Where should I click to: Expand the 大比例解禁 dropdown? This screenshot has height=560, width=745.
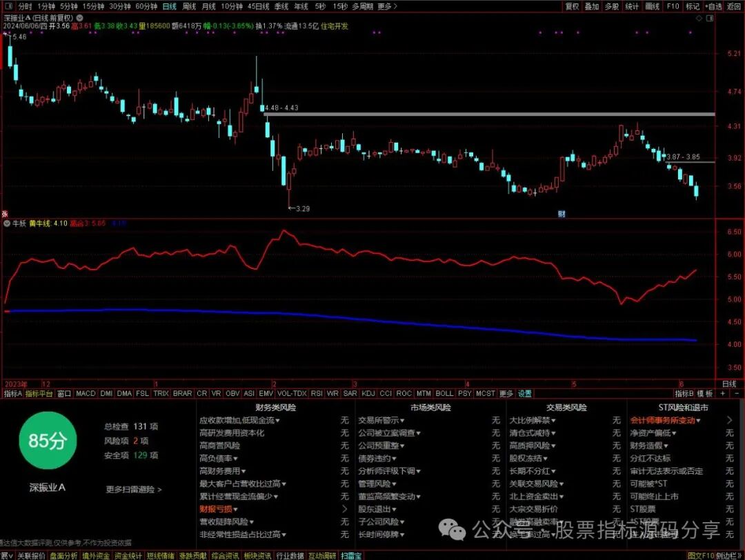click(x=533, y=421)
